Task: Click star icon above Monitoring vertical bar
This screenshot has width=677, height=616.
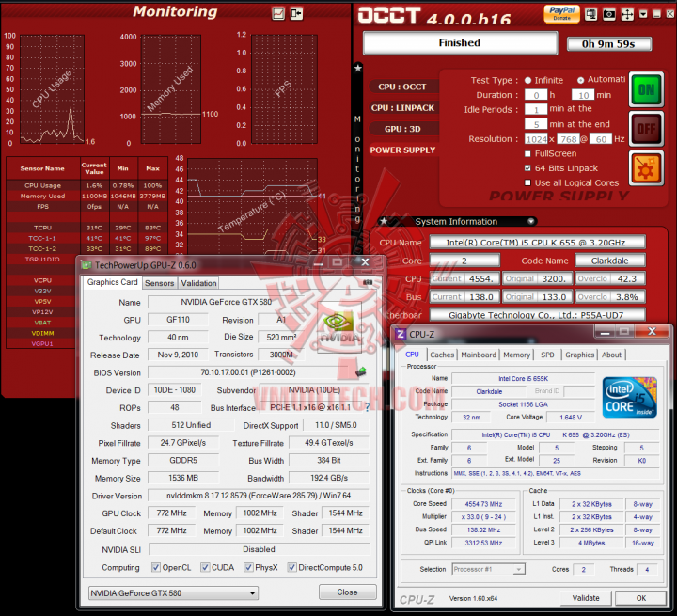Action: 358,68
